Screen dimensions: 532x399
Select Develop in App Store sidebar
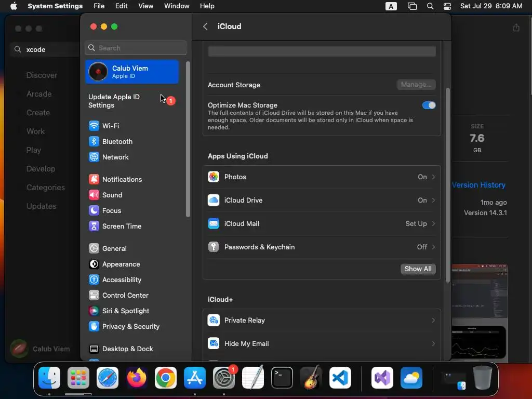click(x=41, y=169)
